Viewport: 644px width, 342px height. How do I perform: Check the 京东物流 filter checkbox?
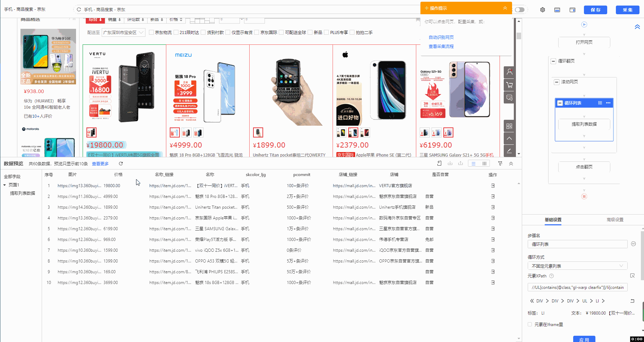[x=151, y=33]
